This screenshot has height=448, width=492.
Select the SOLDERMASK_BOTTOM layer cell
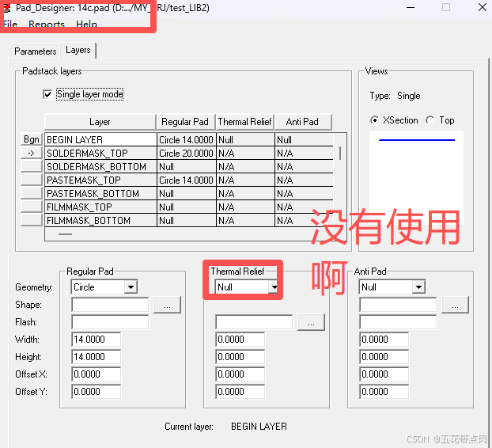pyautogui.click(x=100, y=167)
